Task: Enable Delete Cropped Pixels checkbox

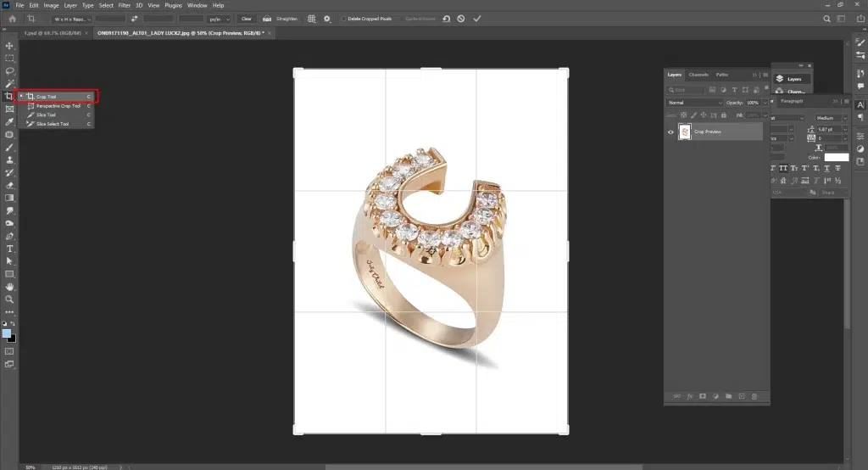Action: (x=343, y=19)
